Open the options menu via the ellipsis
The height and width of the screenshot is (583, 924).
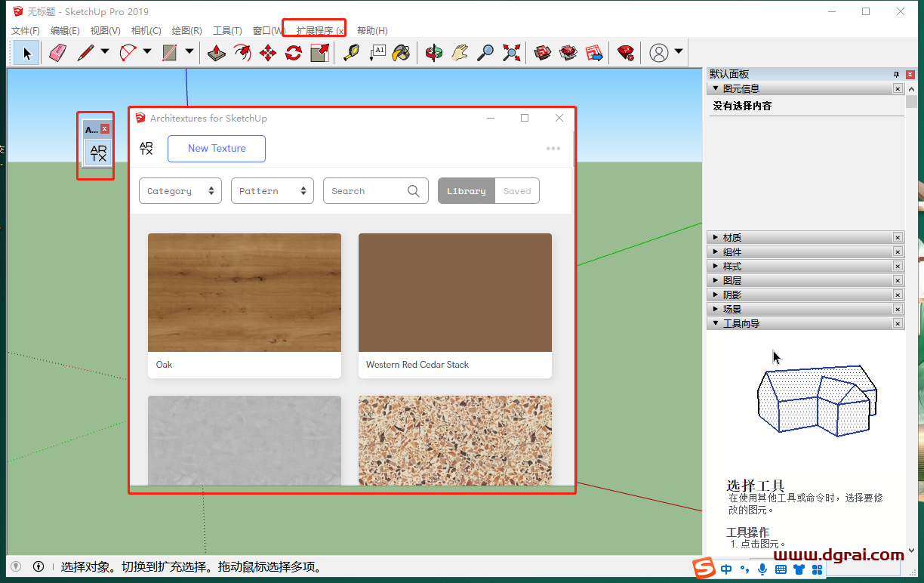click(x=553, y=148)
